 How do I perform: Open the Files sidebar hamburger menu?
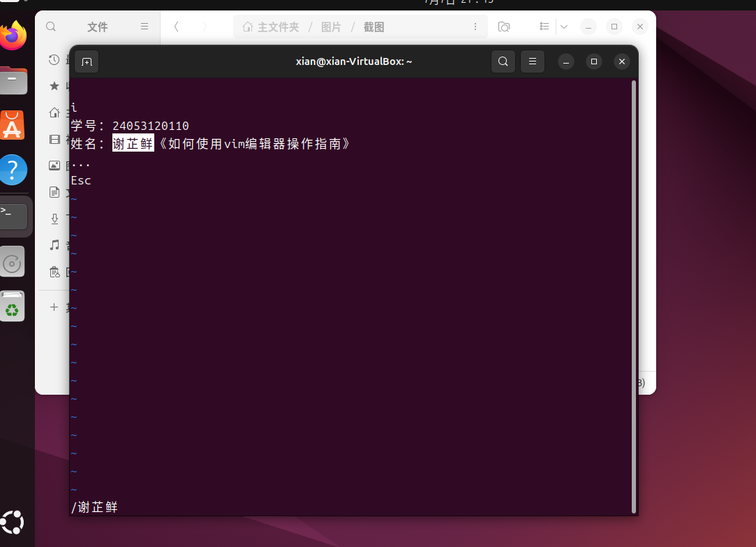[x=144, y=27]
